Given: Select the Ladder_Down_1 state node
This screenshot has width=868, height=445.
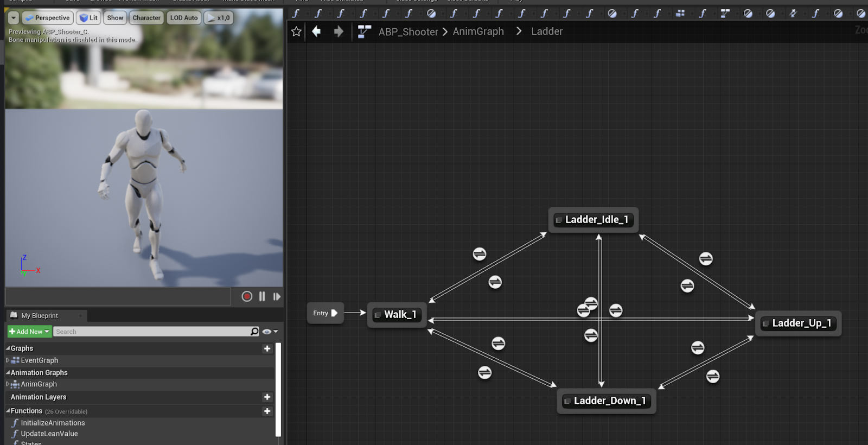Looking at the screenshot, I should (x=607, y=401).
